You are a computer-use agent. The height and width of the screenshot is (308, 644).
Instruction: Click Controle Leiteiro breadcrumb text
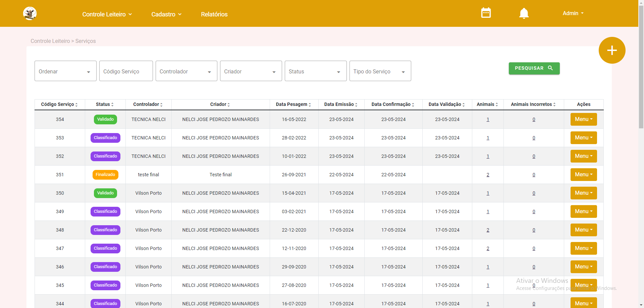pyautogui.click(x=50, y=41)
